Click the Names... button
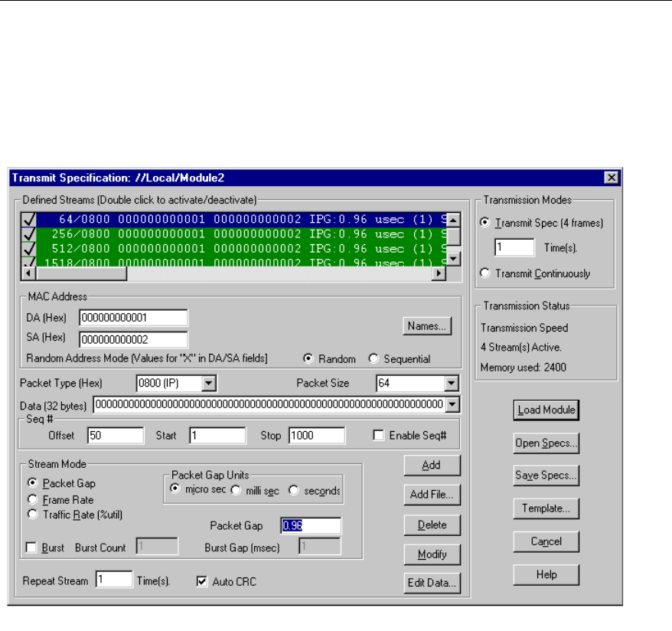The image size is (672, 631). [x=427, y=326]
